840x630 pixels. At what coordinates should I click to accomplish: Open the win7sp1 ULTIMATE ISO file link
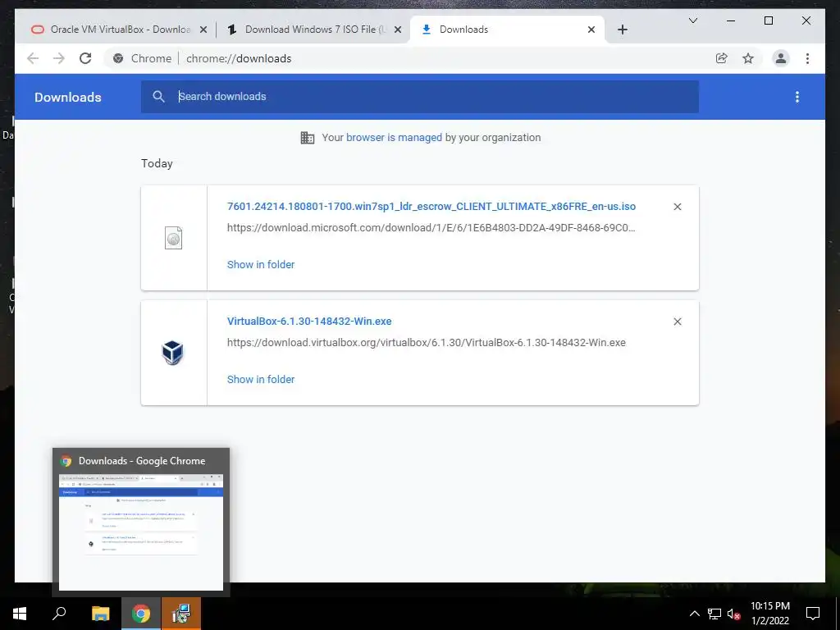point(431,206)
